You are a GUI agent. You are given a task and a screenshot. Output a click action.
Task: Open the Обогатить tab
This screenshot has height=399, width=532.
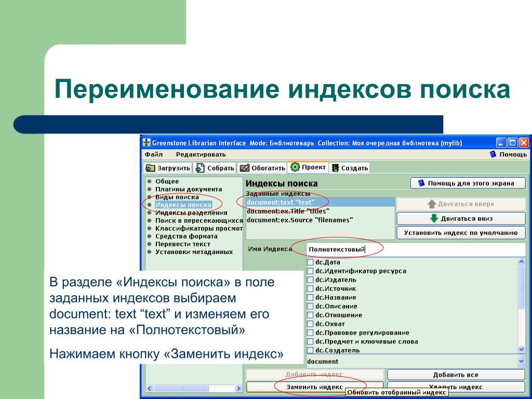tap(262, 168)
